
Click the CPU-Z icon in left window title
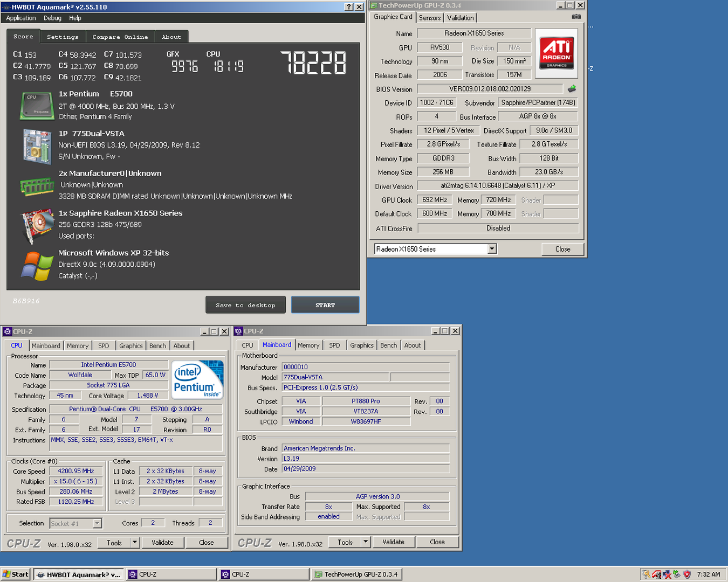point(7,331)
